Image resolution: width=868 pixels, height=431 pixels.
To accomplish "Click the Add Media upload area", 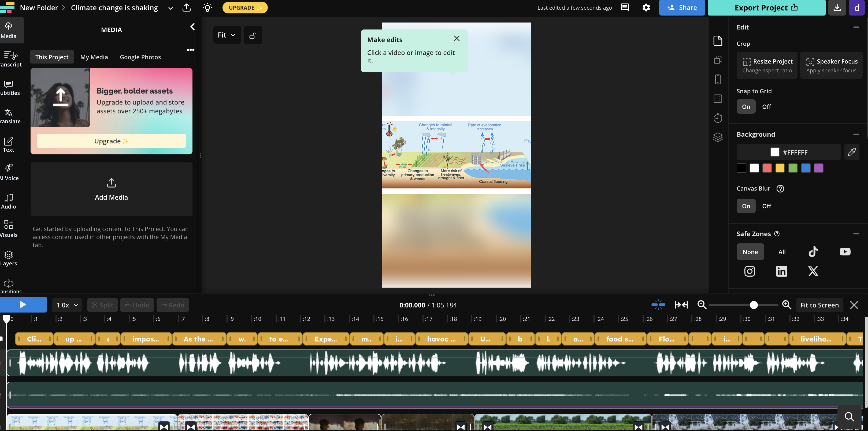I will (111, 189).
